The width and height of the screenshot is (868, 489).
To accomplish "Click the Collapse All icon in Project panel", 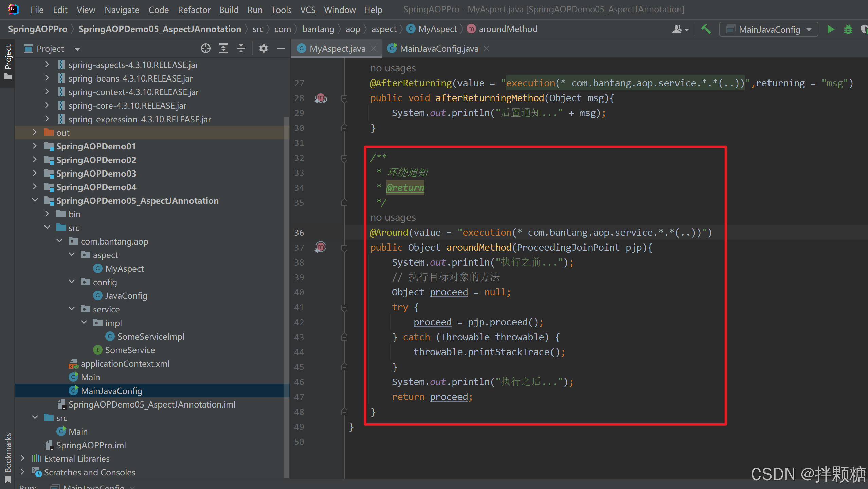I will point(241,49).
